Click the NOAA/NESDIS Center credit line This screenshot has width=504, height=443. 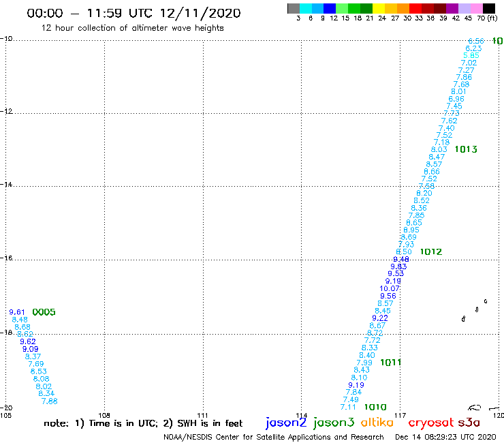pos(274,438)
